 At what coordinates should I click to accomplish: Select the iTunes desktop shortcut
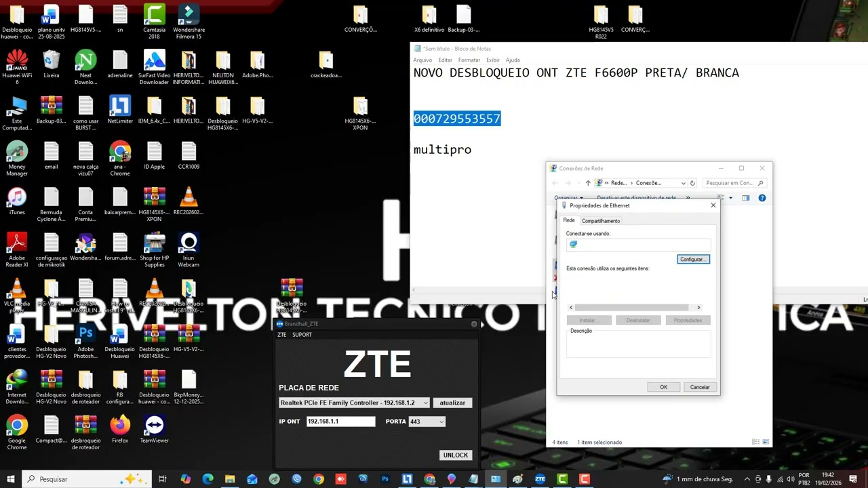point(17,201)
